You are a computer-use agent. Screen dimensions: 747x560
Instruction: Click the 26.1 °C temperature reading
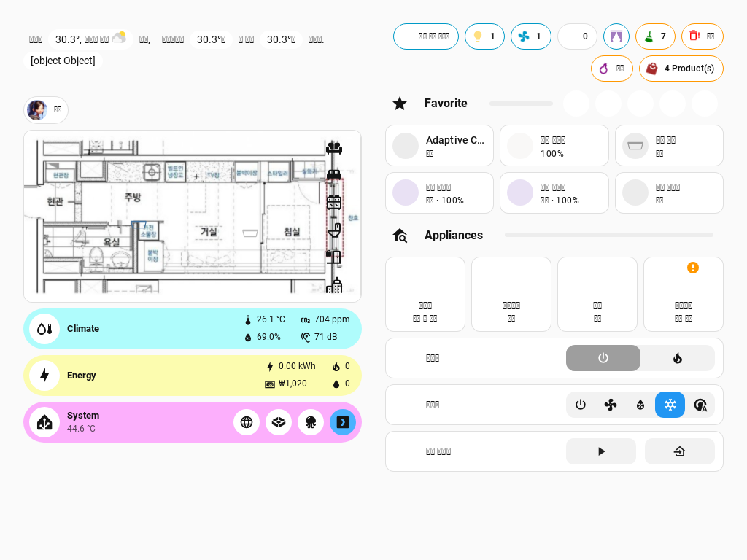pyautogui.click(x=264, y=319)
